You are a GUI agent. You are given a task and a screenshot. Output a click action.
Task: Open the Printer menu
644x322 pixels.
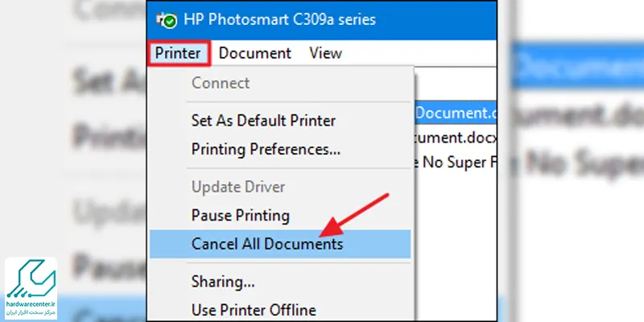(178, 53)
